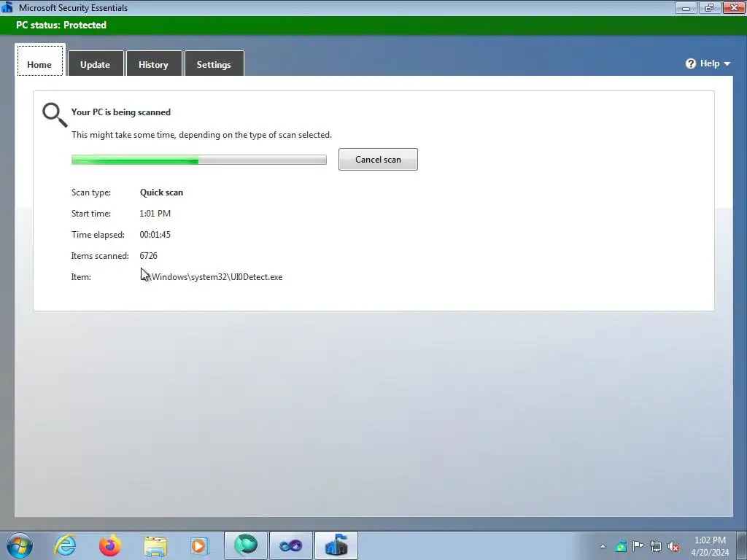Click the Security Essentials tray icon
Viewport: 747px width, 560px height.
(x=620, y=546)
